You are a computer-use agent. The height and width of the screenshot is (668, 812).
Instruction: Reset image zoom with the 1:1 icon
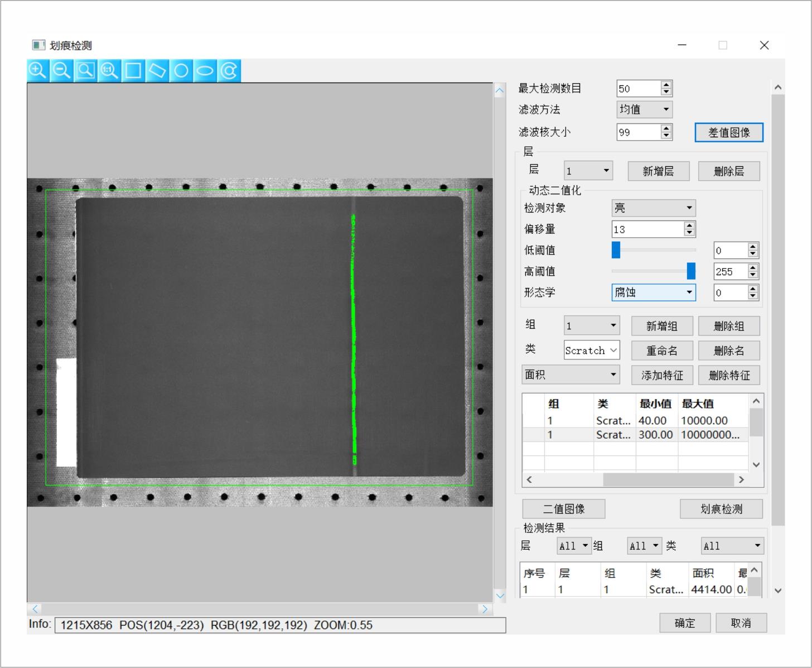(x=109, y=71)
